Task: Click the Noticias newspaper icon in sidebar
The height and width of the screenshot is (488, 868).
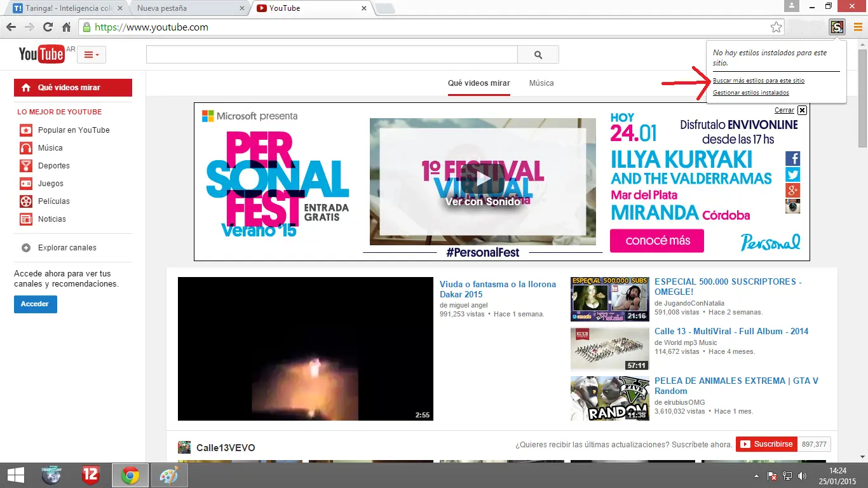Action: click(x=25, y=219)
